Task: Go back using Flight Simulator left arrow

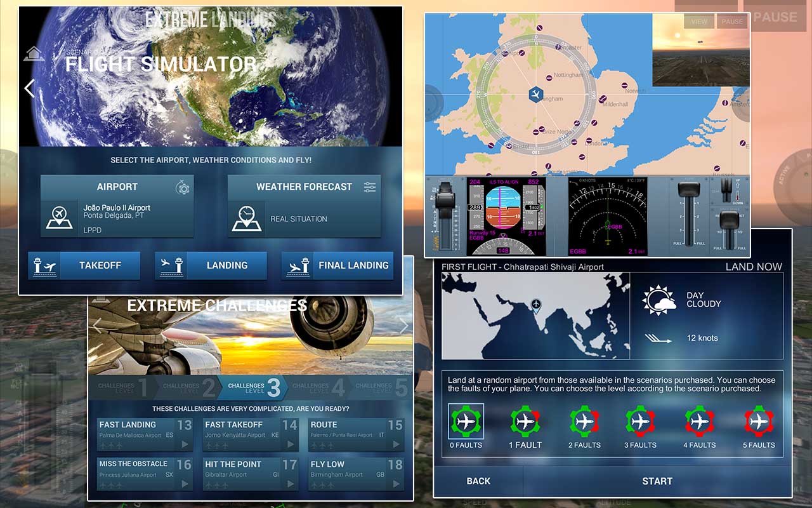Action: [x=29, y=88]
